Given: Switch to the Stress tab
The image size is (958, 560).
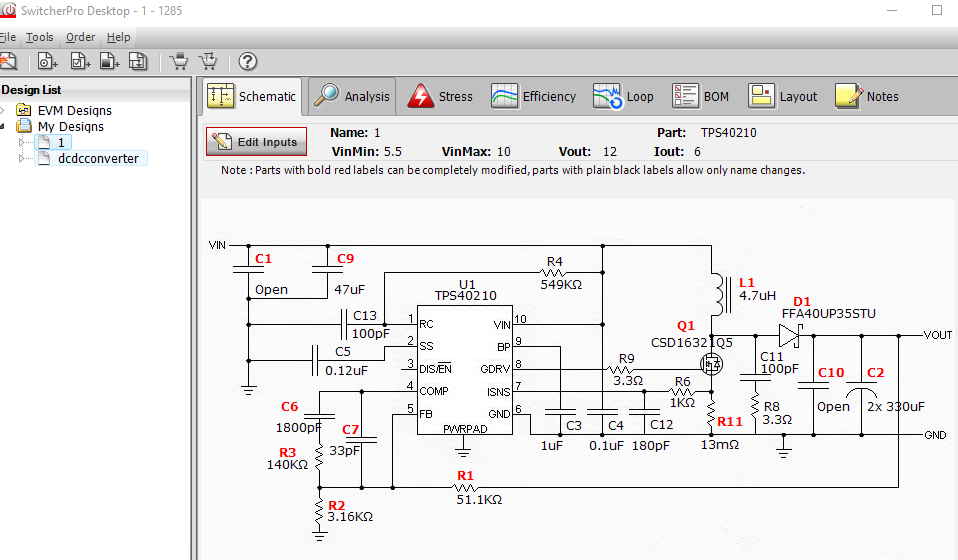Looking at the screenshot, I should tap(440, 96).
